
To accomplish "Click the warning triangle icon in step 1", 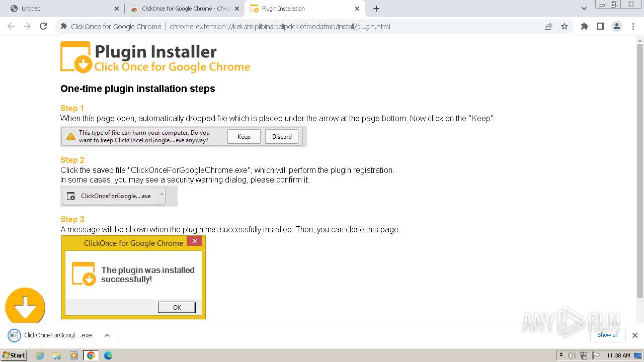I will pos(71,136).
